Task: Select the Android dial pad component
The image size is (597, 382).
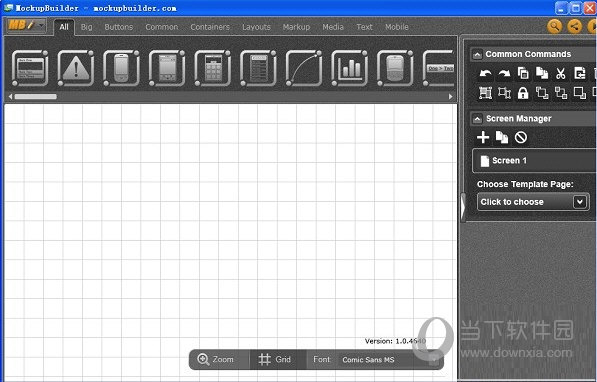Action: (x=213, y=68)
